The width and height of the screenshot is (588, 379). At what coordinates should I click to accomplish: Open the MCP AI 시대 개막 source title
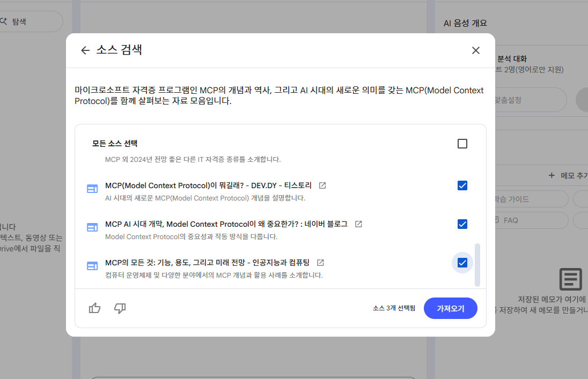pos(226,224)
